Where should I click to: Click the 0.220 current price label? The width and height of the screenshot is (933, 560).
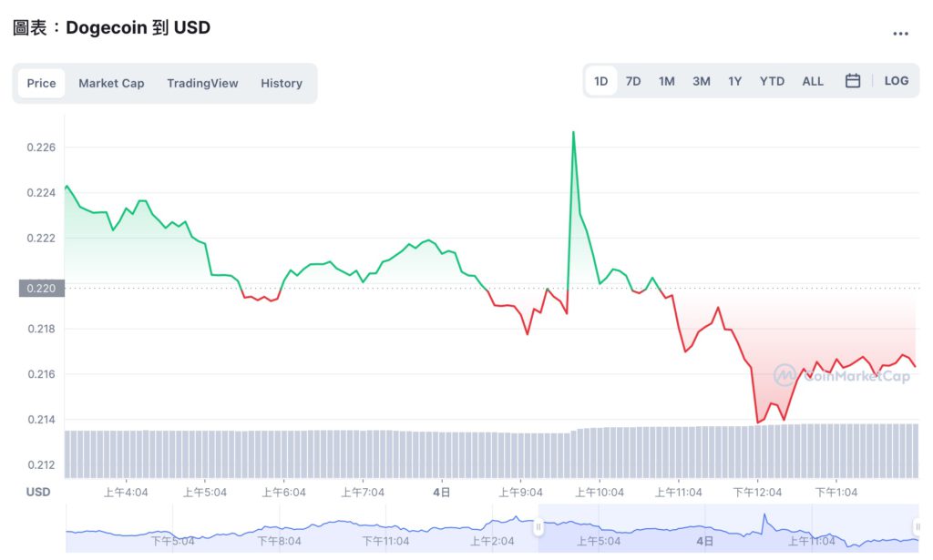(x=42, y=289)
